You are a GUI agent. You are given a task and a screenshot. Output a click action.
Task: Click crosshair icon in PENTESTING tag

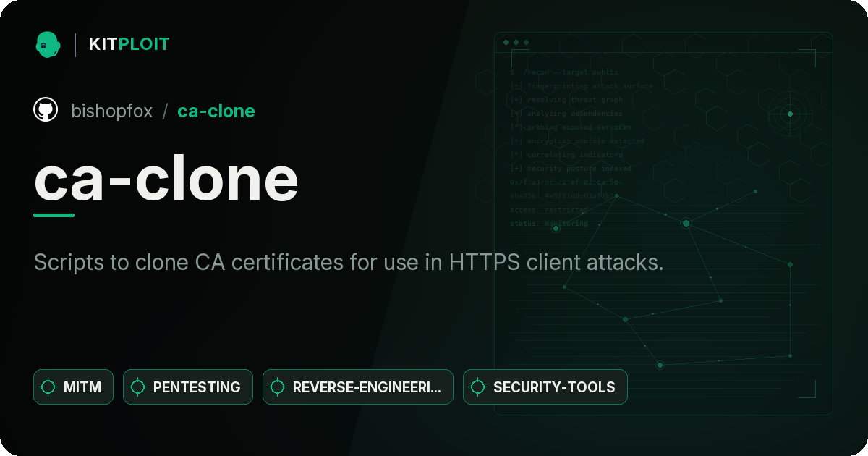click(138, 387)
